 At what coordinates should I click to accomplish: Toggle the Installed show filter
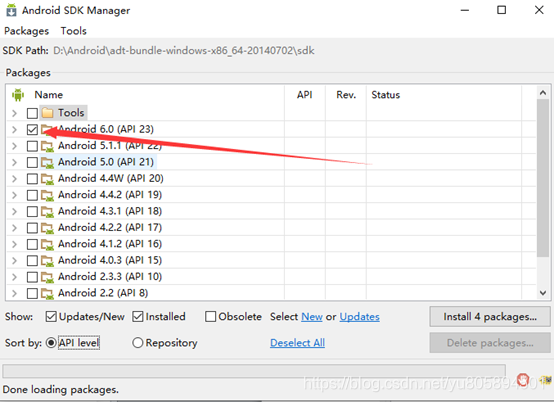pyautogui.click(x=138, y=317)
